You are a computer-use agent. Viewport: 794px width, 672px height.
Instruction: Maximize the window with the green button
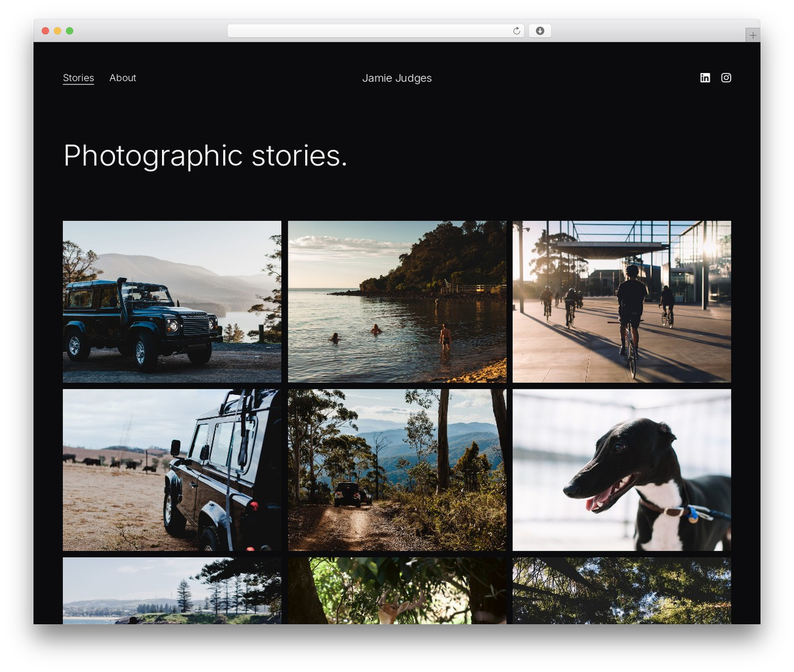pyautogui.click(x=69, y=31)
